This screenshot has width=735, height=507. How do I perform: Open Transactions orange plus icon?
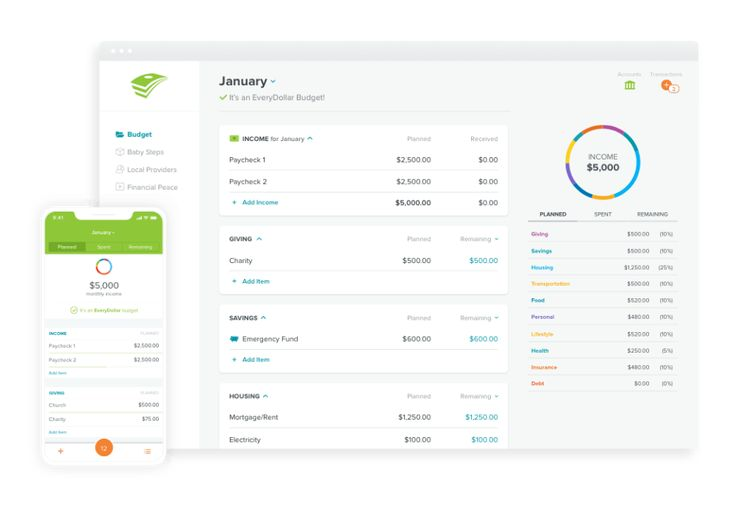tap(669, 86)
